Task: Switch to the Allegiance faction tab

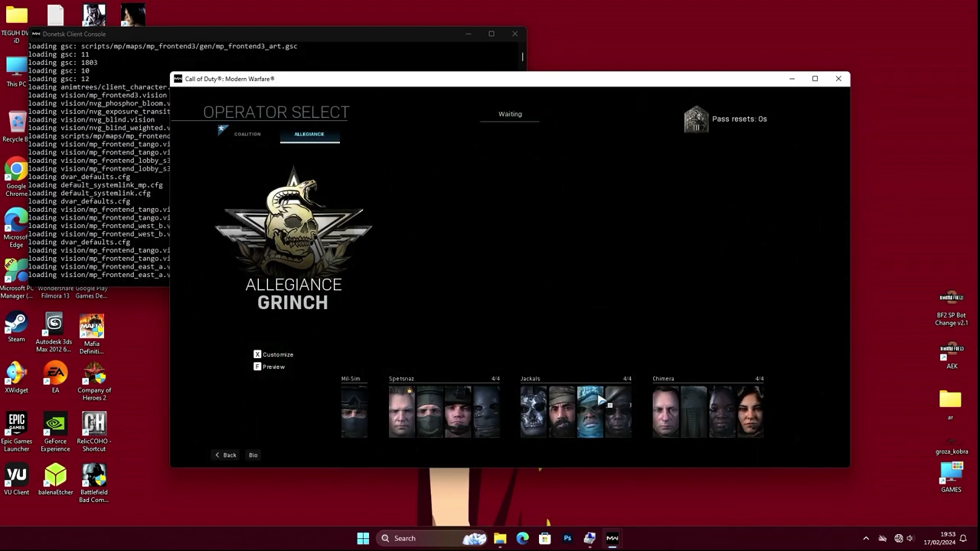Action: point(309,134)
